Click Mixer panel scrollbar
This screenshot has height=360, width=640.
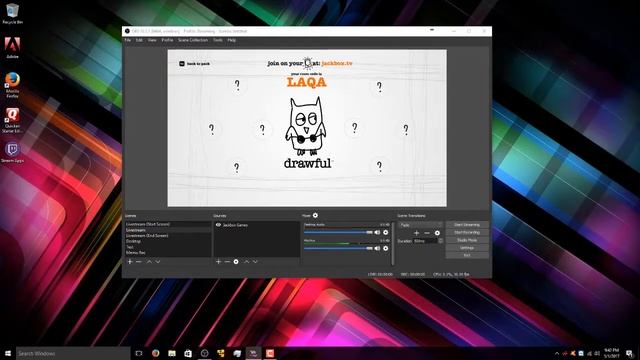[x=393, y=244]
